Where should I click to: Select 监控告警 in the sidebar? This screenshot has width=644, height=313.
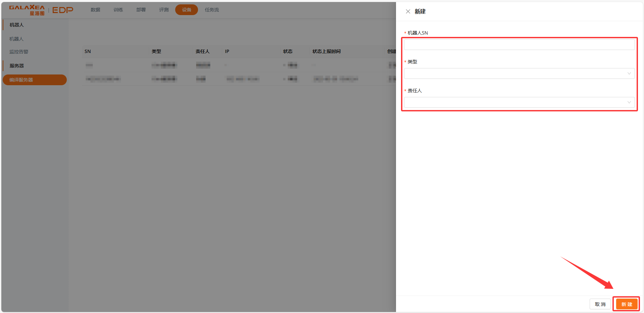pos(19,52)
